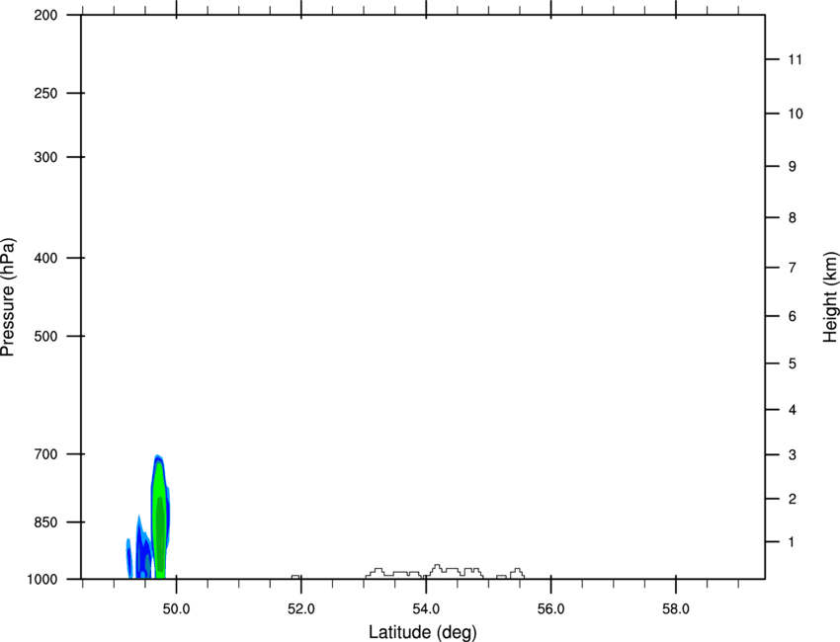Click the 54.0 latitude tick label
The image size is (840, 642).
(426, 609)
